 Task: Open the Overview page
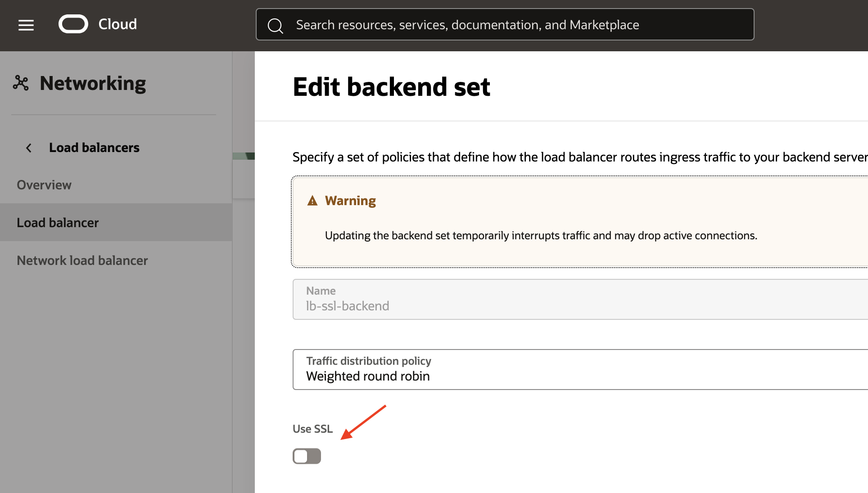point(44,184)
